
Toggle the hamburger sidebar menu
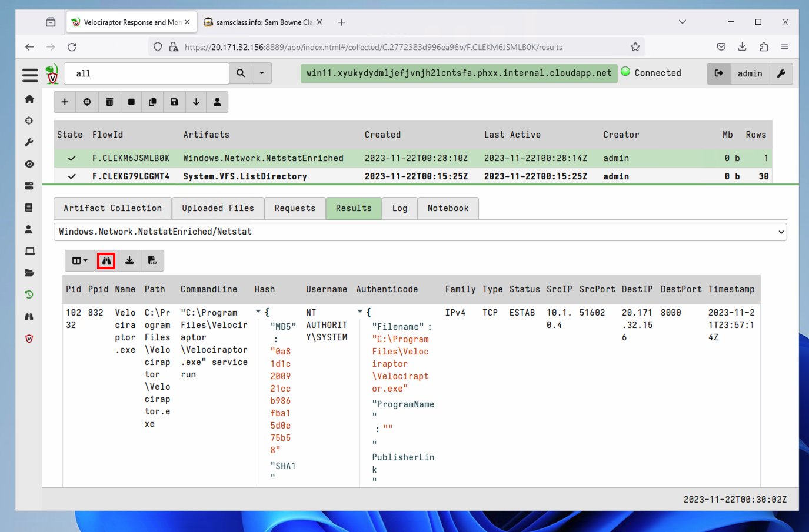30,75
